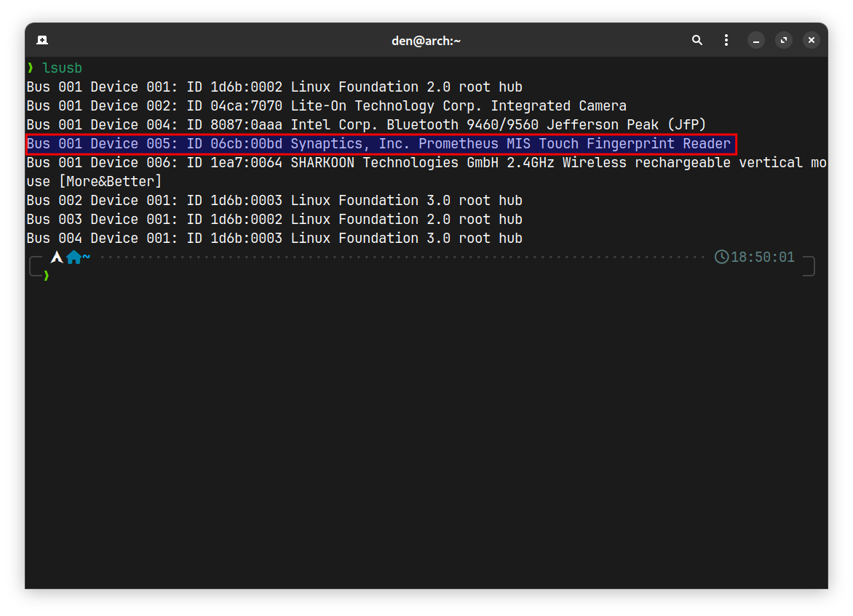The height and width of the screenshot is (616, 853).
Task: Click the home folder icon in prompt
Action: 74,257
